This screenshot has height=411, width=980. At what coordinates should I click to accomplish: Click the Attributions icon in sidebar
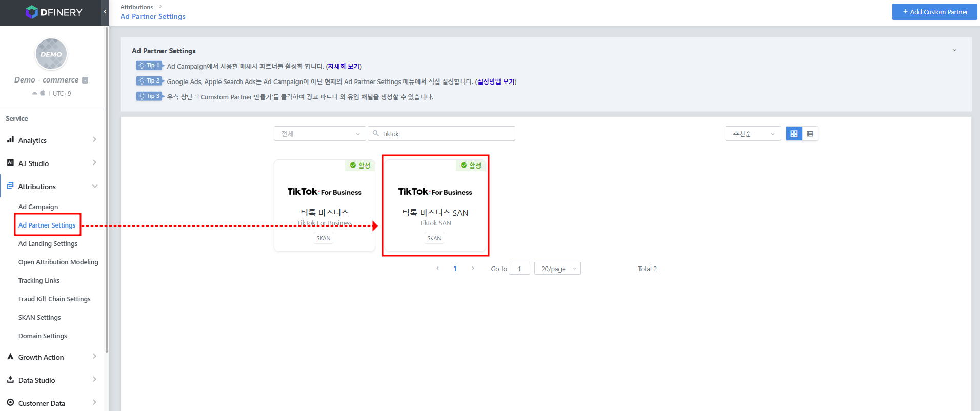pyautogui.click(x=10, y=186)
